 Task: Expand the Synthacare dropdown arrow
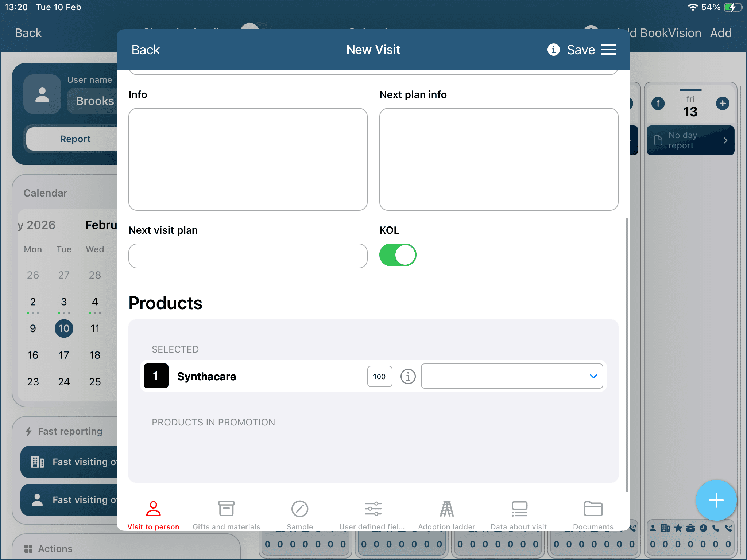(593, 376)
